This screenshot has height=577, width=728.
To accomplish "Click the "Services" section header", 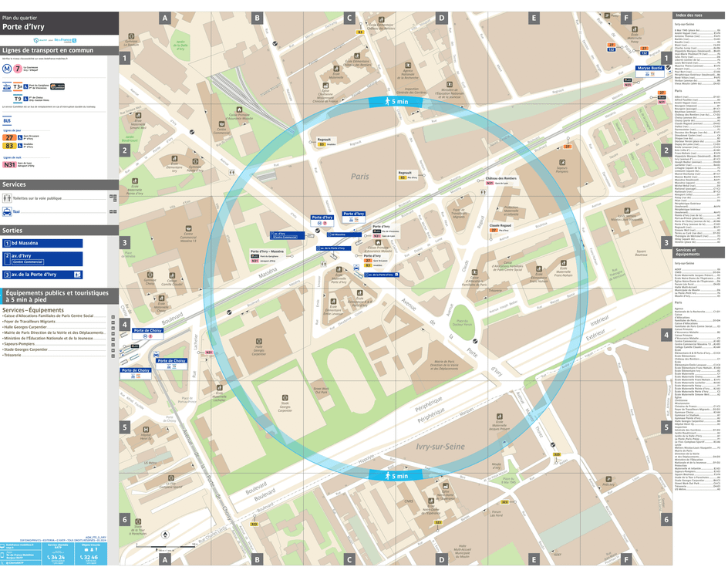I will tap(14, 184).
